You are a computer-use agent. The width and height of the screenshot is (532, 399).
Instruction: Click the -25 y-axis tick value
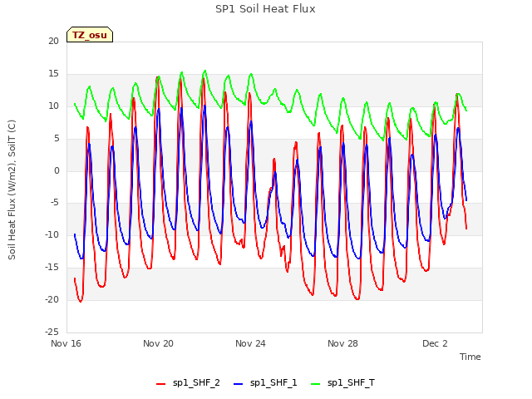(52, 332)
